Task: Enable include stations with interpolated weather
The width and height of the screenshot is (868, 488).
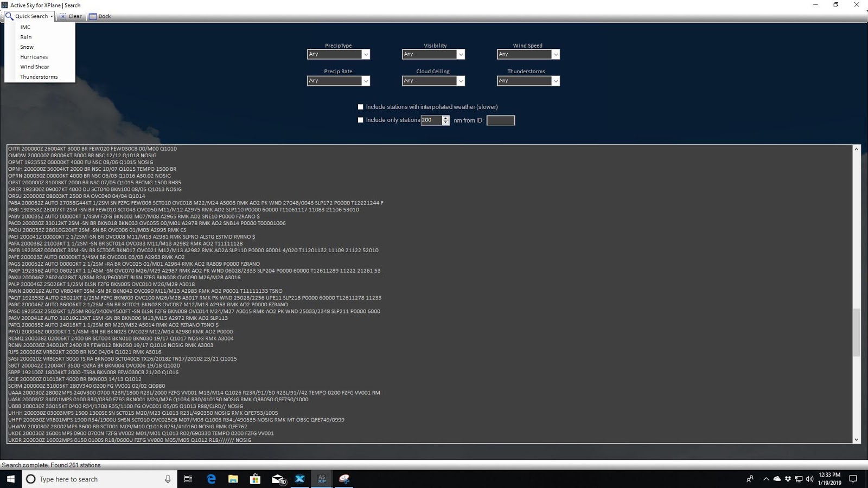Action: point(361,107)
